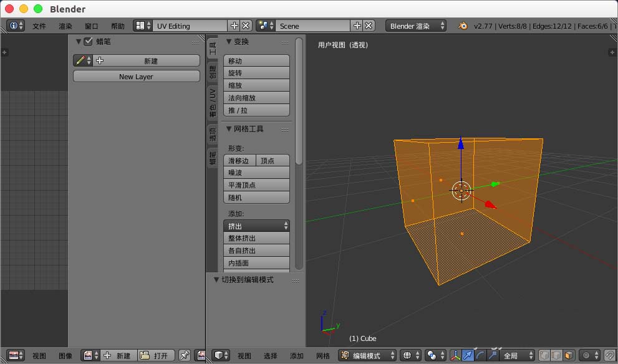Image resolution: width=618 pixels, height=364 pixels.
Task: Click the New Layer button
Action: 136,76
